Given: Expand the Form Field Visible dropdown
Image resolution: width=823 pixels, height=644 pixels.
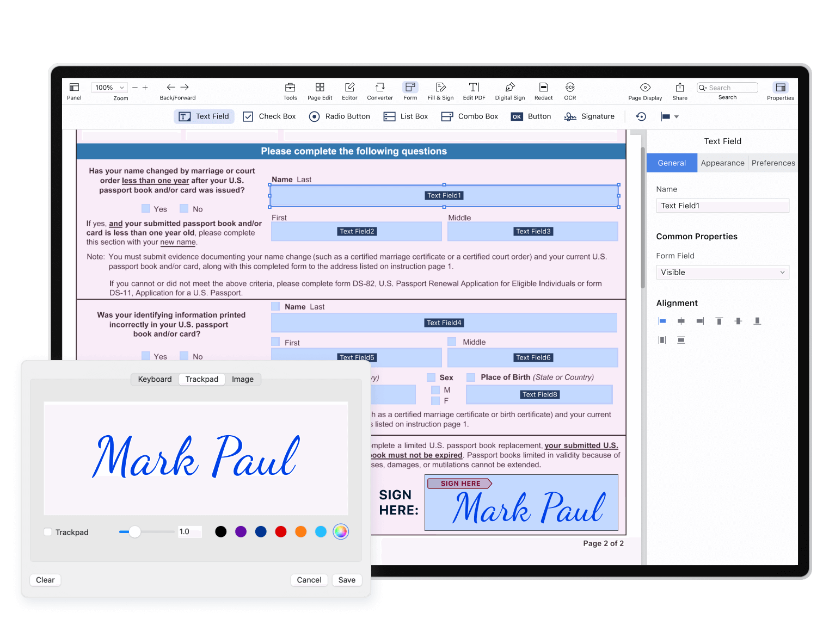Looking at the screenshot, I should pos(722,273).
